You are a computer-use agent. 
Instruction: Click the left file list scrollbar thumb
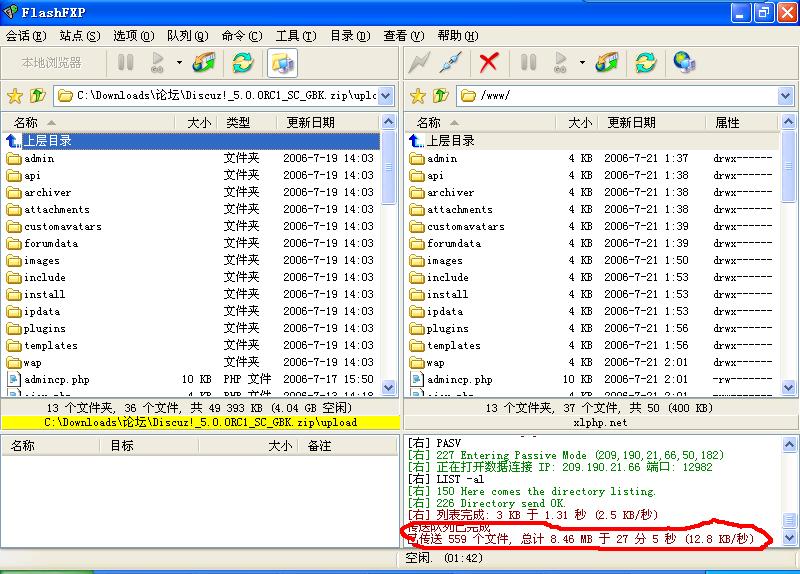tap(388, 167)
